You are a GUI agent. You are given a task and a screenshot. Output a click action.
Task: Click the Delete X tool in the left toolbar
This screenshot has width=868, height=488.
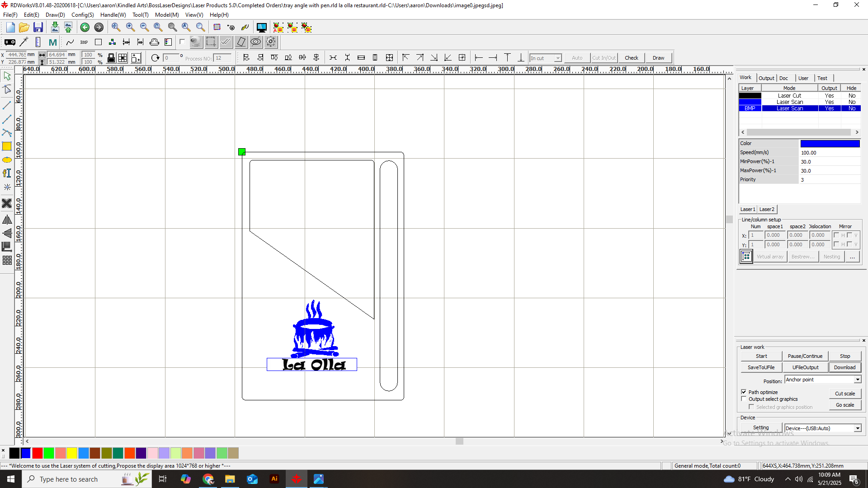tap(7, 203)
